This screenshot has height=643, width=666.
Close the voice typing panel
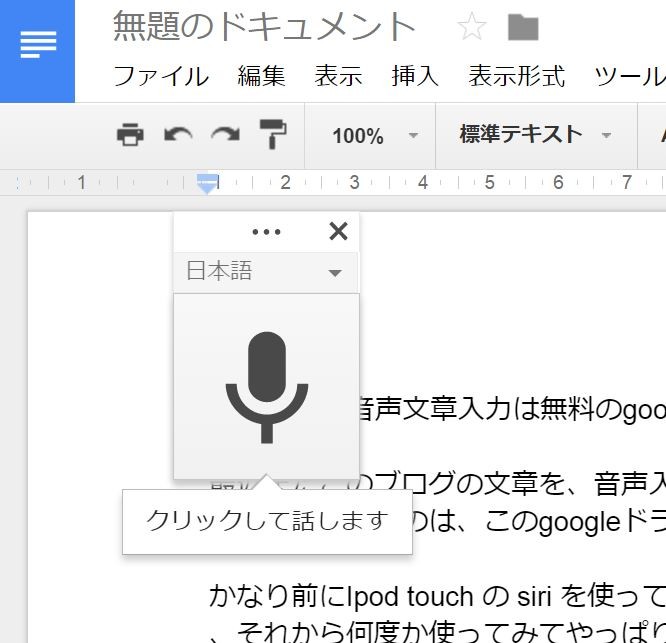(x=339, y=231)
